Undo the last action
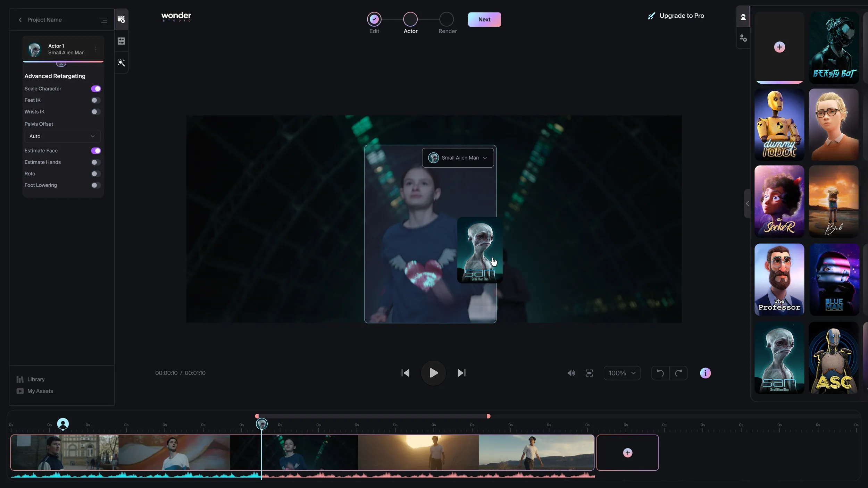868x488 pixels. click(x=660, y=373)
